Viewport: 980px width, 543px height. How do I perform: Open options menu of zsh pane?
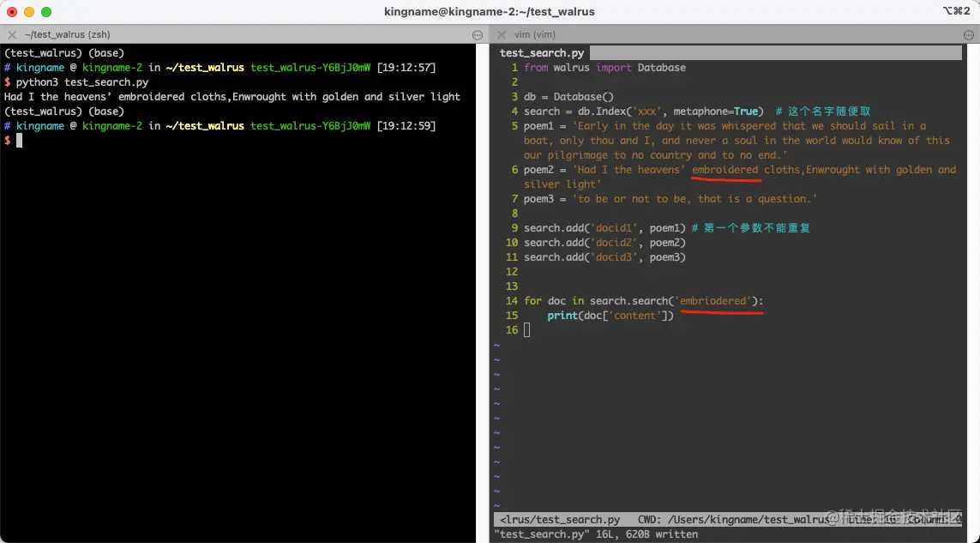coord(478,35)
